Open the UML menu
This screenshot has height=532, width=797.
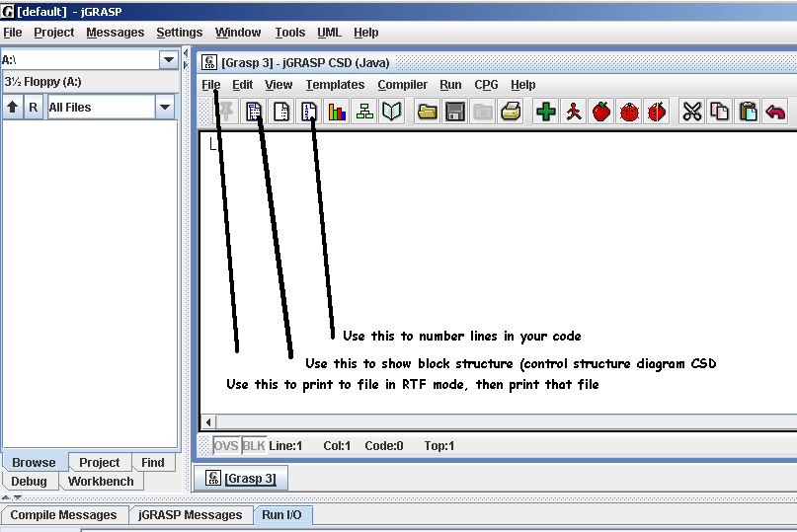click(329, 33)
